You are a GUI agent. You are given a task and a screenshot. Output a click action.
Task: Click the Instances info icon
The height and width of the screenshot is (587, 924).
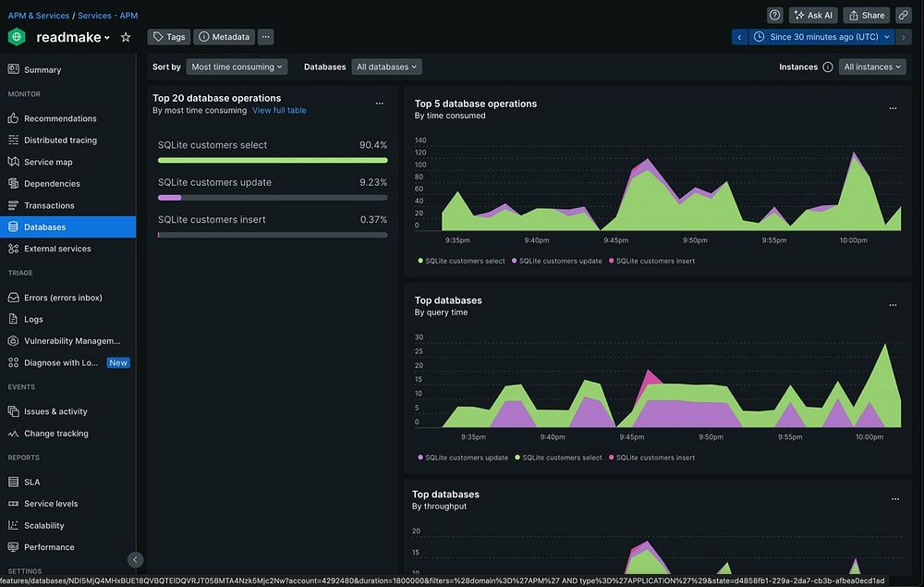click(827, 67)
